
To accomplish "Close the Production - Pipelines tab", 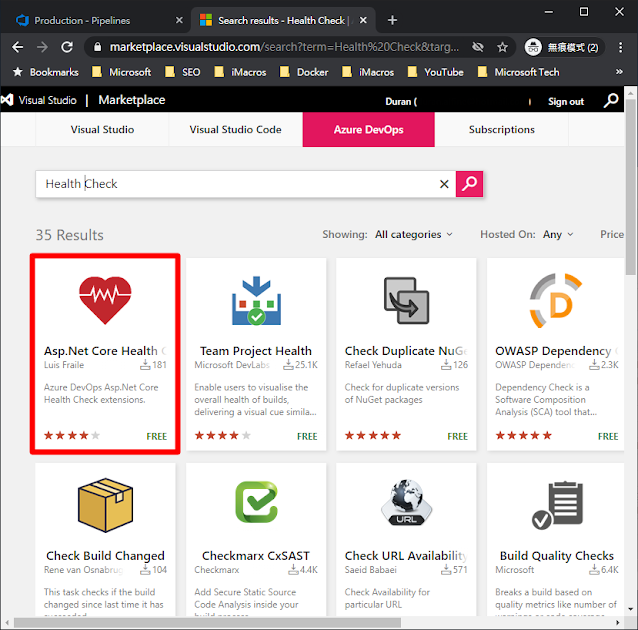I will [x=179, y=20].
